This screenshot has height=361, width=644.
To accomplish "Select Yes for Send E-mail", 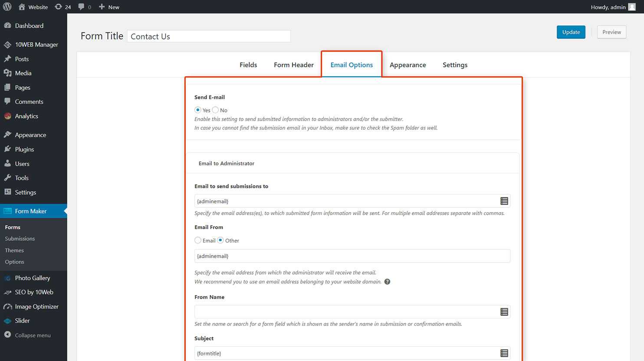I will pos(198,110).
